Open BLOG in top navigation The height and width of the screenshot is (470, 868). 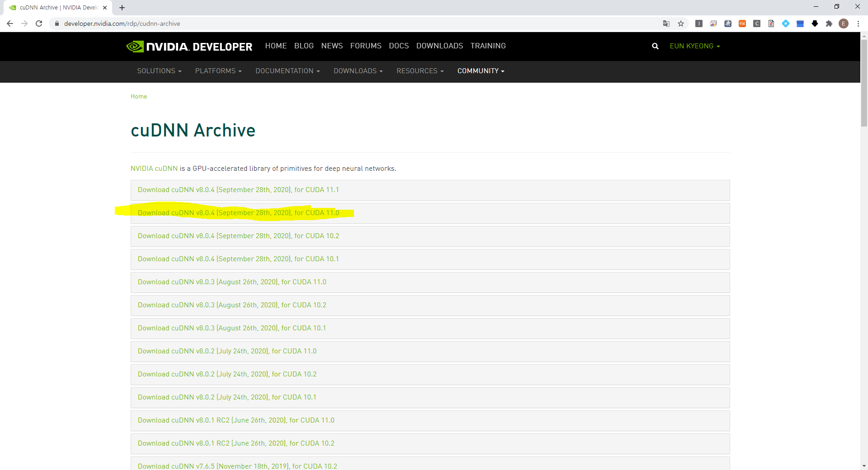click(304, 46)
